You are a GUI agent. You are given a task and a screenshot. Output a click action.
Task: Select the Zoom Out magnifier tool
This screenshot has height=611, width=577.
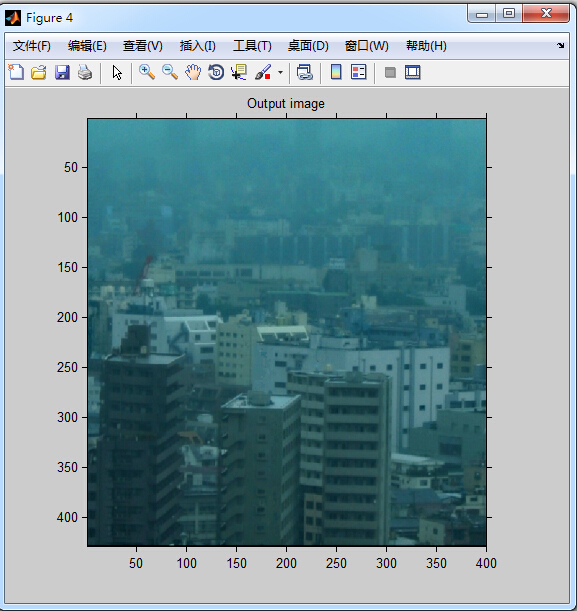pyautogui.click(x=170, y=72)
